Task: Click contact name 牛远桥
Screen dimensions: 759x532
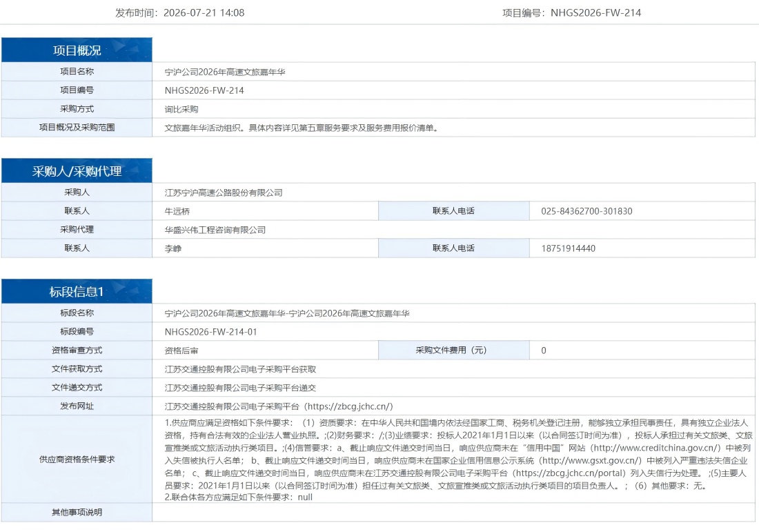Action: click(x=177, y=212)
